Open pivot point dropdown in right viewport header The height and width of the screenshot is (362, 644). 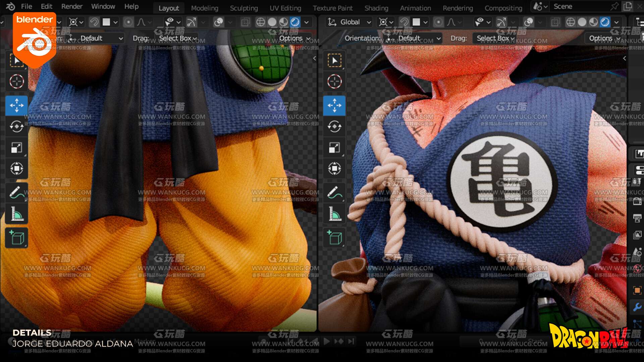386,22
